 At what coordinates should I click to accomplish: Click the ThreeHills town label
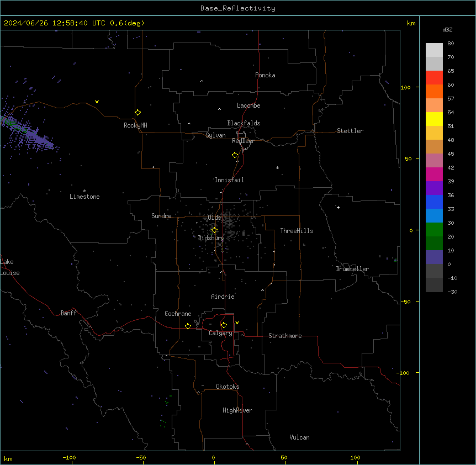(x=297, y=231)
